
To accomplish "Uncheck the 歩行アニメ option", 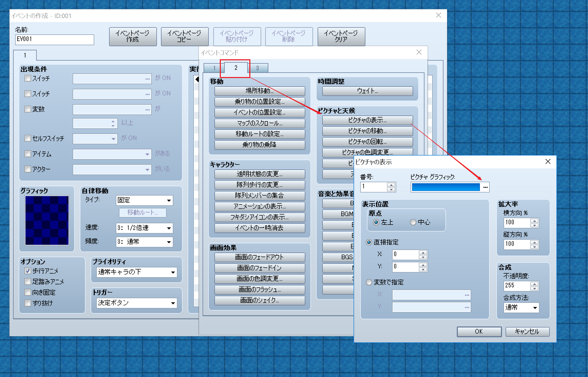I will [x=27, y=271].
